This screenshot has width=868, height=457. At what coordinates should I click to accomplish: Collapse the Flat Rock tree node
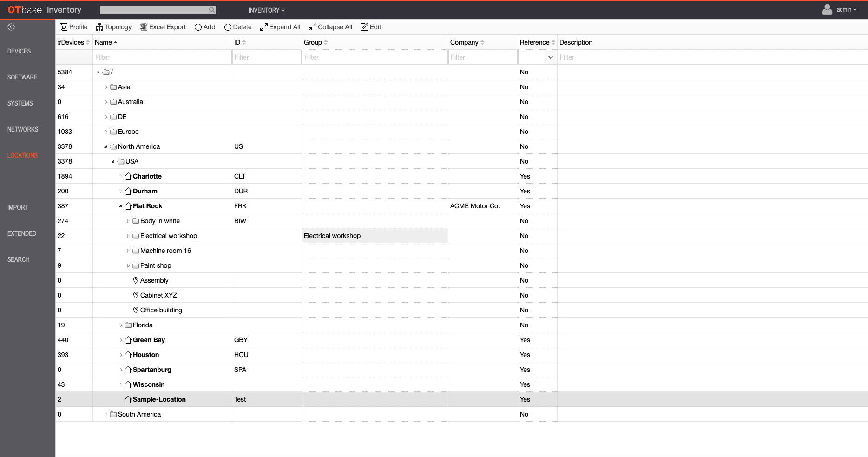[121, 206]
